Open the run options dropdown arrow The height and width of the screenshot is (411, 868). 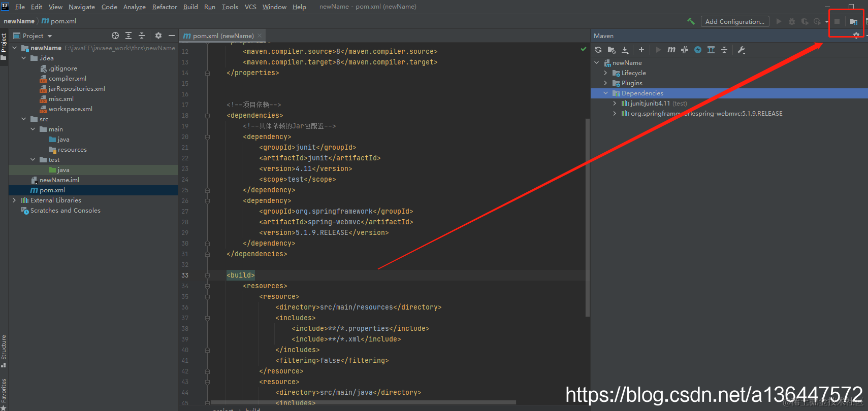tap(827, 22)
